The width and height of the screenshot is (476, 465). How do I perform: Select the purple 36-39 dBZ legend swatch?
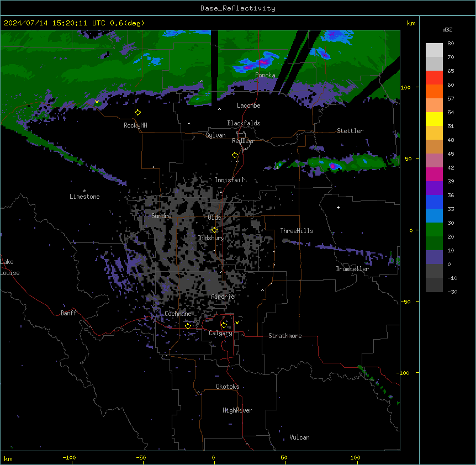[434, 188]
